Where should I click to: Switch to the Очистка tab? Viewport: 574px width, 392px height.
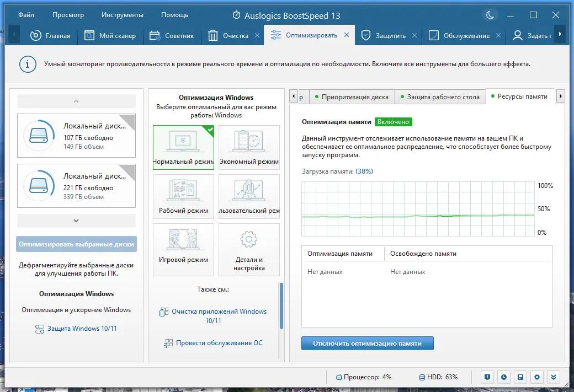(x=228, y=35)
